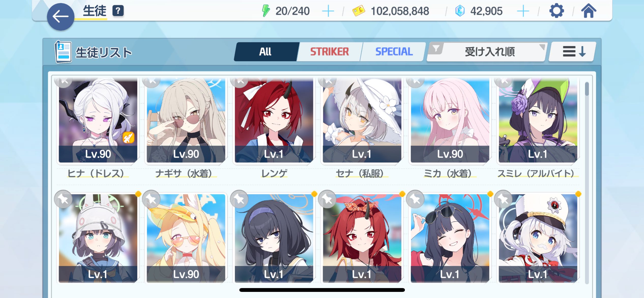Viewport: 644px width, 298px height.
Task: Go back using the round arrow button
Action: [61, 17]
